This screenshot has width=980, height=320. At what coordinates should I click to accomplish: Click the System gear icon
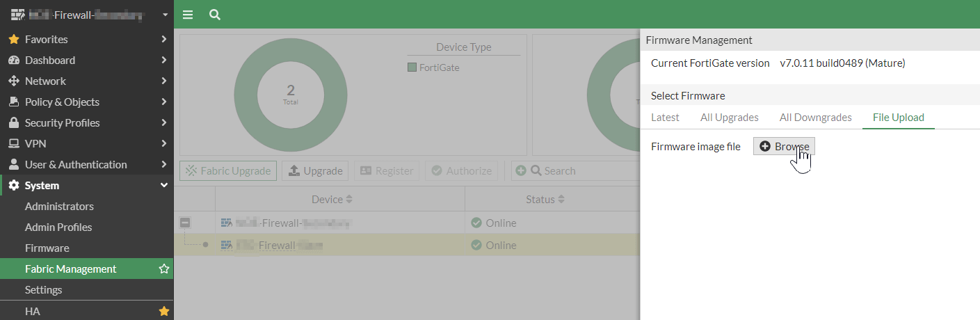(14, 185)
